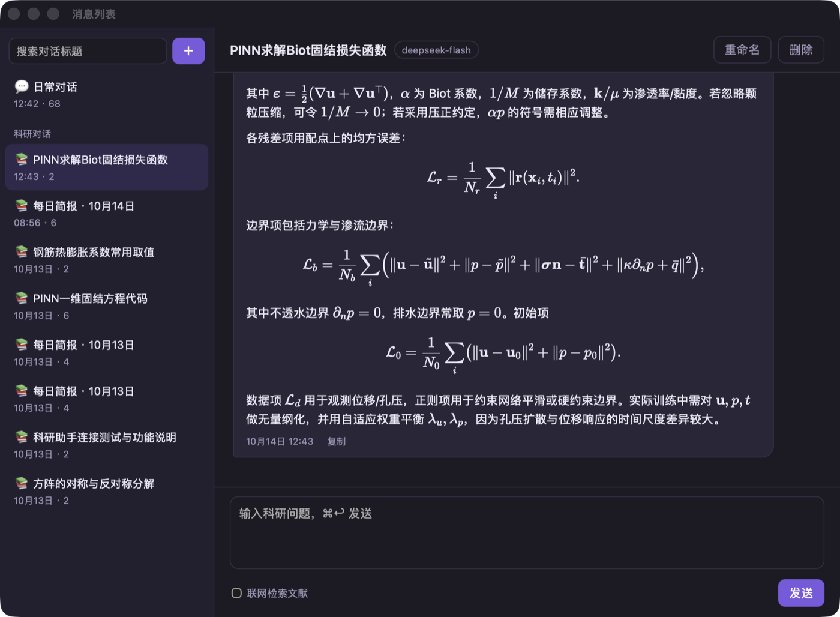The image size is (840, 617).
Task: Click the books icon beside PINN求解Biot固结损失函数
Action: tap(22, 159)
